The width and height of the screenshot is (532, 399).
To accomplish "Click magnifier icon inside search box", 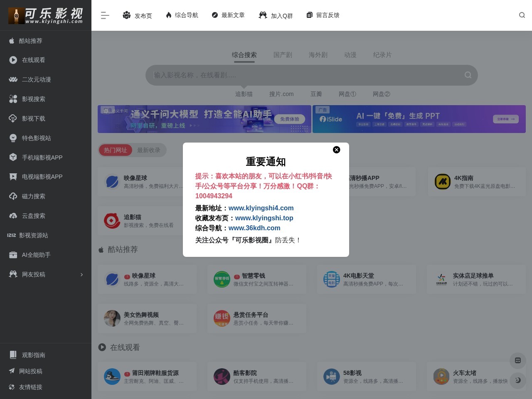I will point(468,75).
